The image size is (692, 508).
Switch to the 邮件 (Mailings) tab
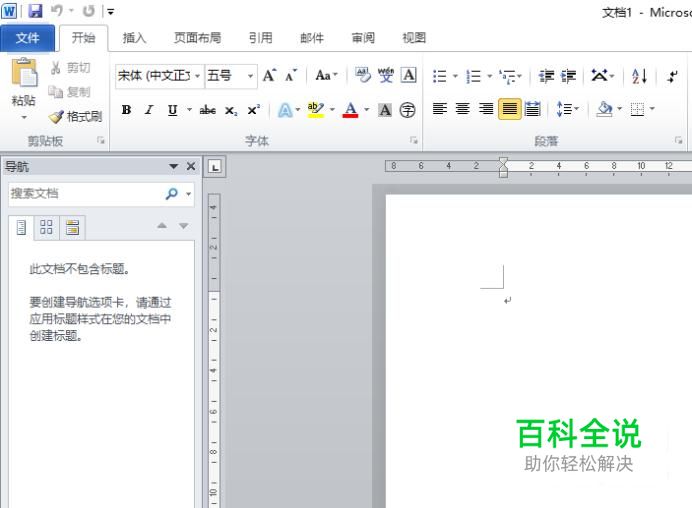(312, 38)
